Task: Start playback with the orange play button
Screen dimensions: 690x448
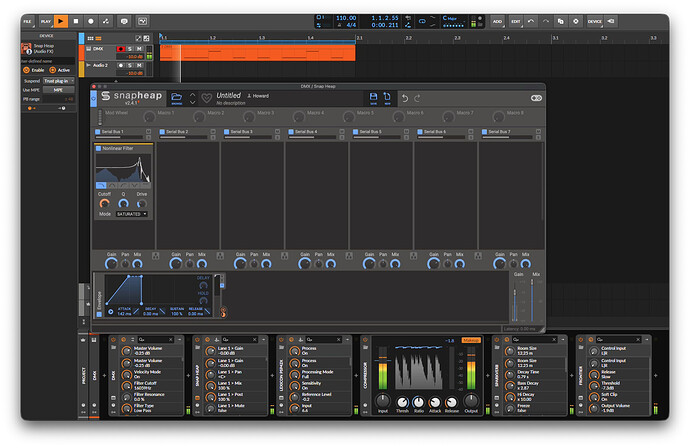Action: (x=61, y=21)
